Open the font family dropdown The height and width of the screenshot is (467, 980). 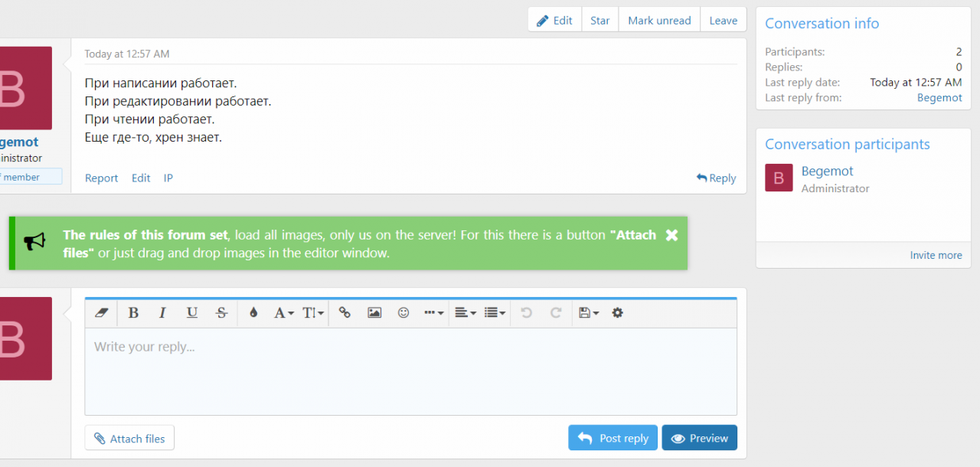(283, 312)
